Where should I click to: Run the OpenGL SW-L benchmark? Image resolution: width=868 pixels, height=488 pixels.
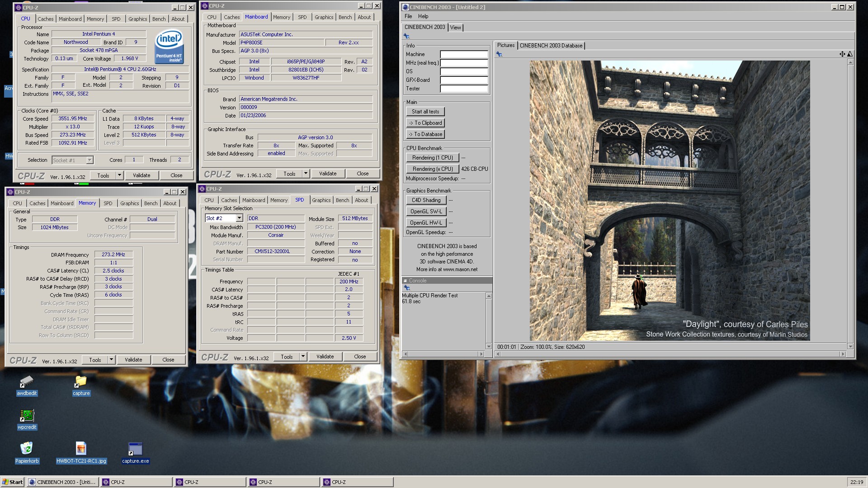click(x=426, y=211)
